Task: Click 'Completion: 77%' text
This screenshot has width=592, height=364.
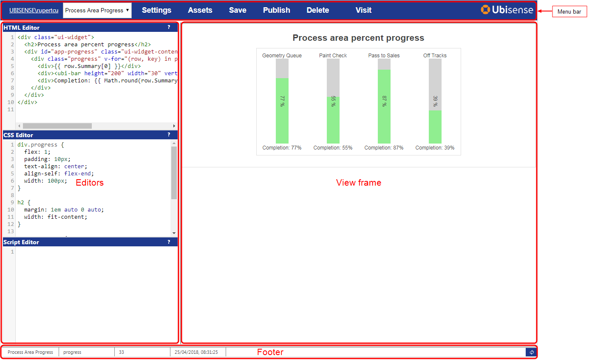Action: pos(282,148)
